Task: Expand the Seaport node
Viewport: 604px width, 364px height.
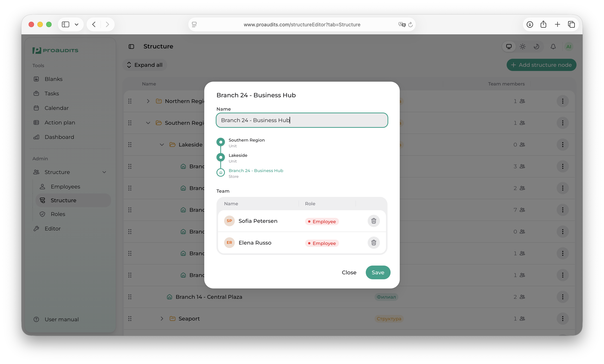Action: [162, 318]
